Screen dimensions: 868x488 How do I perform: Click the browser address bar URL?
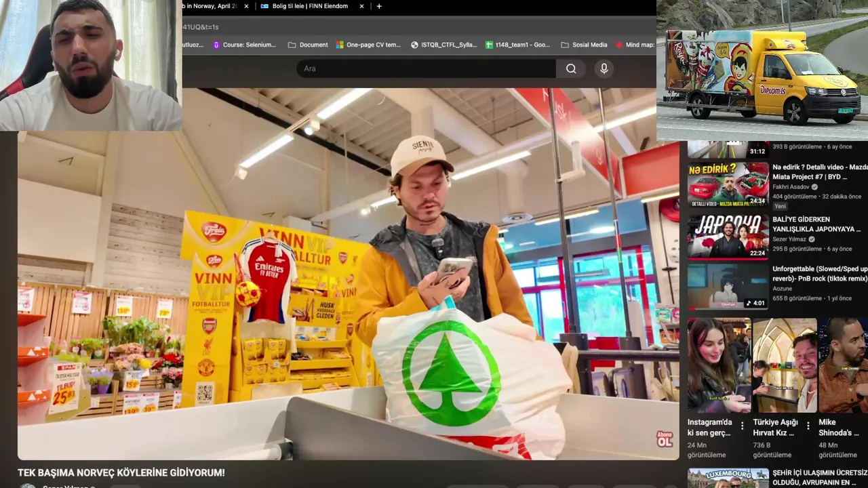(200, 27)
